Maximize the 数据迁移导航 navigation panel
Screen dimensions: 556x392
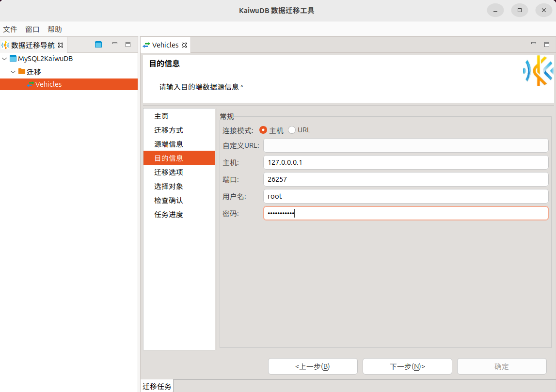128,45
